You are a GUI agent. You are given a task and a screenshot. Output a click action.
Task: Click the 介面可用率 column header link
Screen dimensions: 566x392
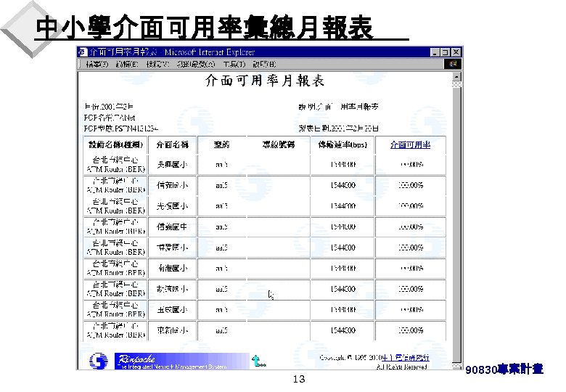point(410,145)
